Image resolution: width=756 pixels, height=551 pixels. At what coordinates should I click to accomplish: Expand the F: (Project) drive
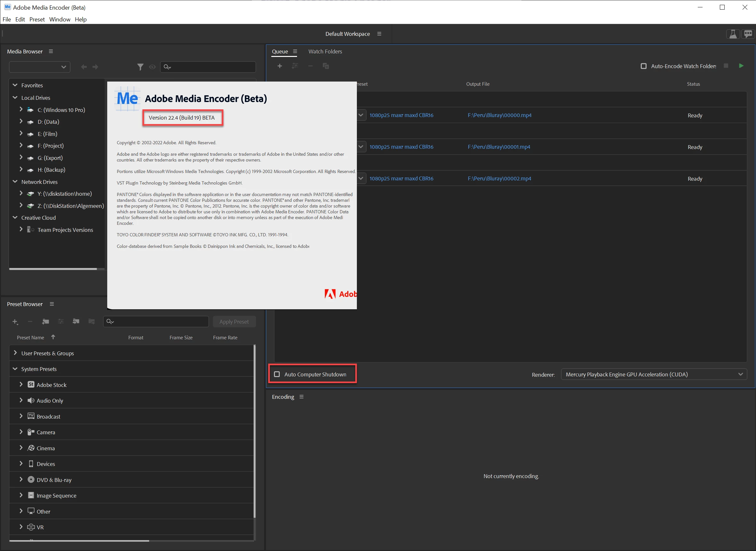click(21, 146)
